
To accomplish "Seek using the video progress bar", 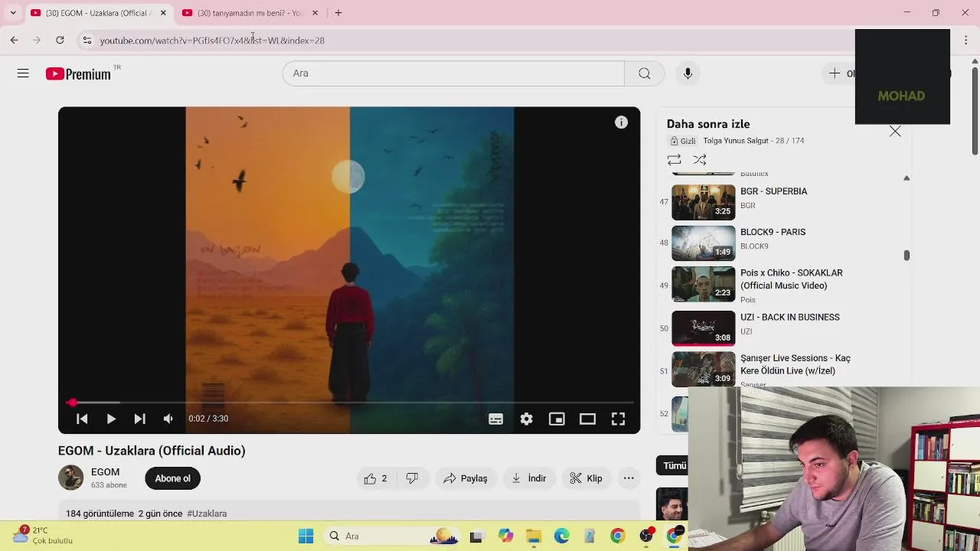I will point(349,402).
